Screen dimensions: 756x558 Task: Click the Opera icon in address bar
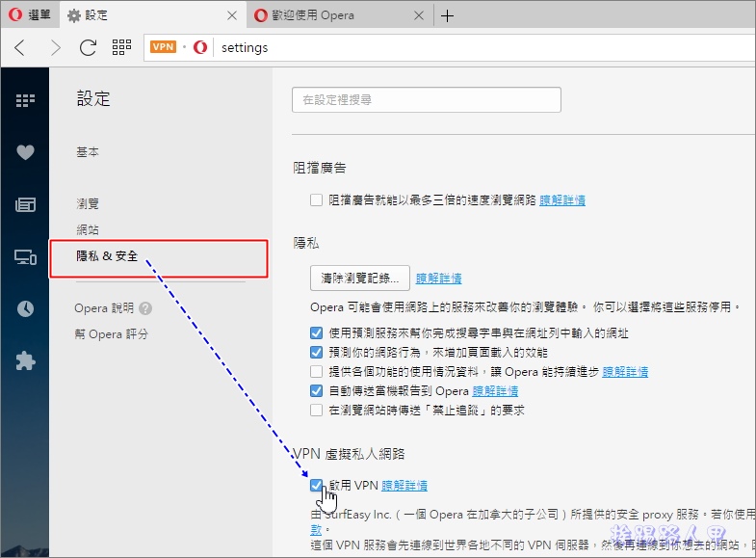(x=200, y=47)
